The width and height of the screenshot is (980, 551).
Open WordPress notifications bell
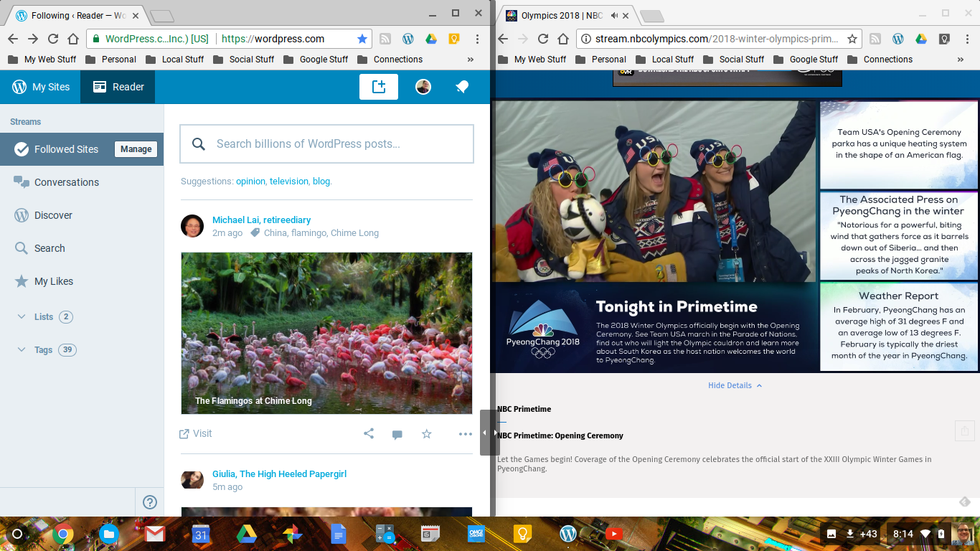coord(462,87)
